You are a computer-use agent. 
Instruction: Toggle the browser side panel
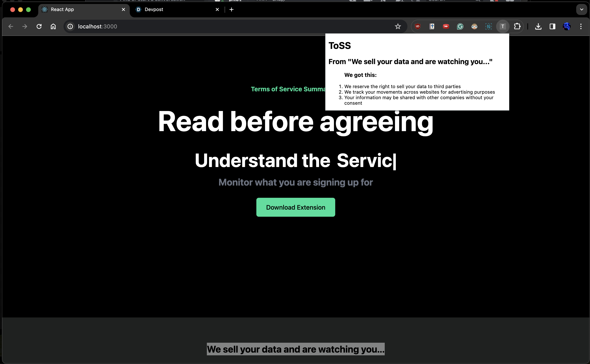click(x=553, y=26)
